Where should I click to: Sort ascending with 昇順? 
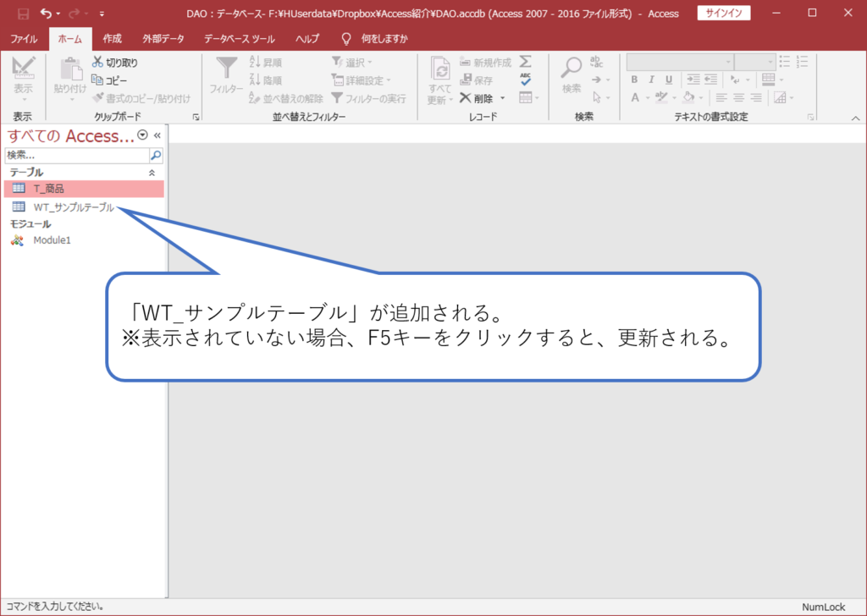pos(266,62)
